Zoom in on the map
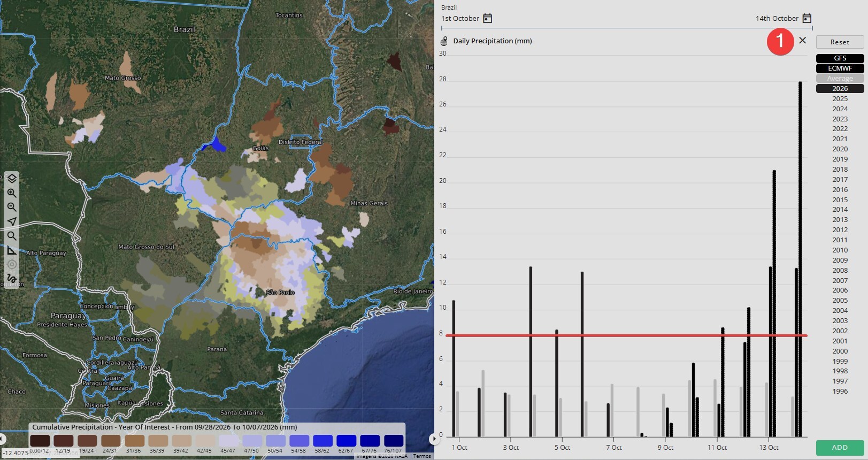The height and width of the screenshot is (460, 868). point(12,193)
